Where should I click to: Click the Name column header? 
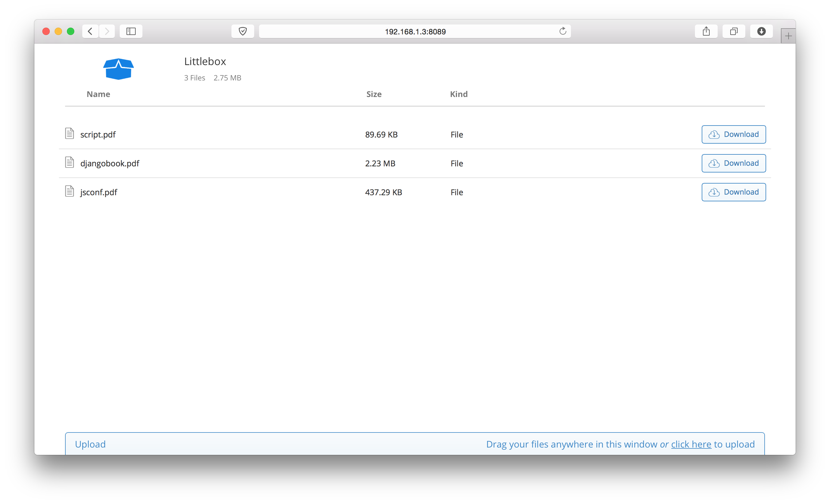[x=98, y=94]
